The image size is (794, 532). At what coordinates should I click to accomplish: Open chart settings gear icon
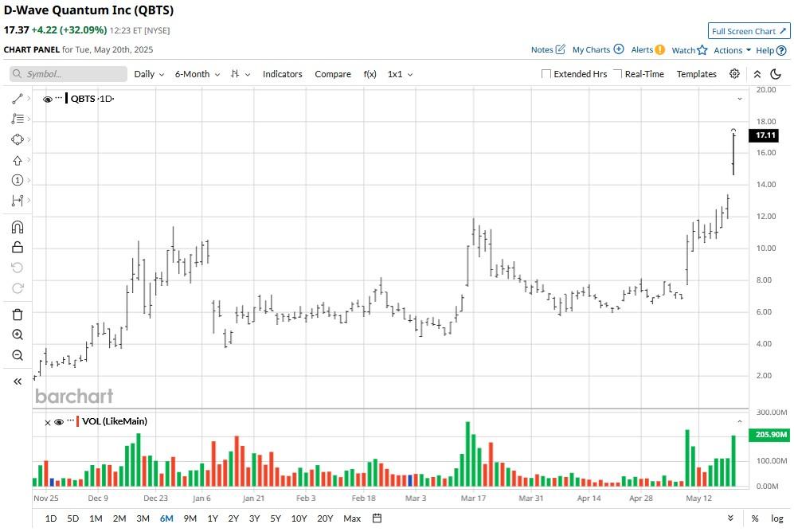[734, 74]
